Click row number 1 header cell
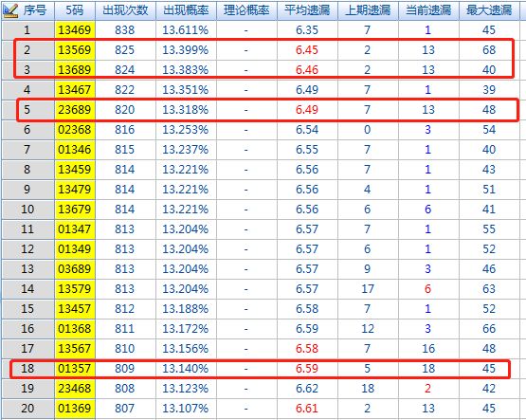 point(27,30)
